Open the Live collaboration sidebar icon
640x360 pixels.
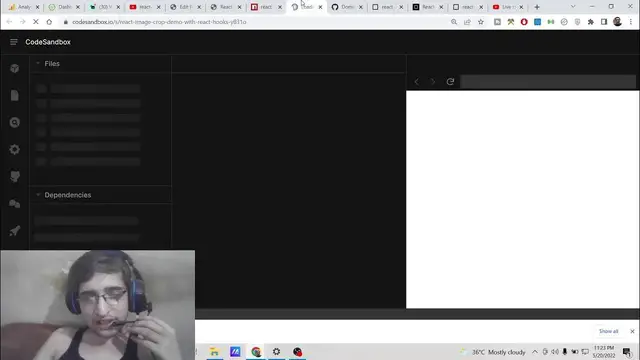point(15,203)
